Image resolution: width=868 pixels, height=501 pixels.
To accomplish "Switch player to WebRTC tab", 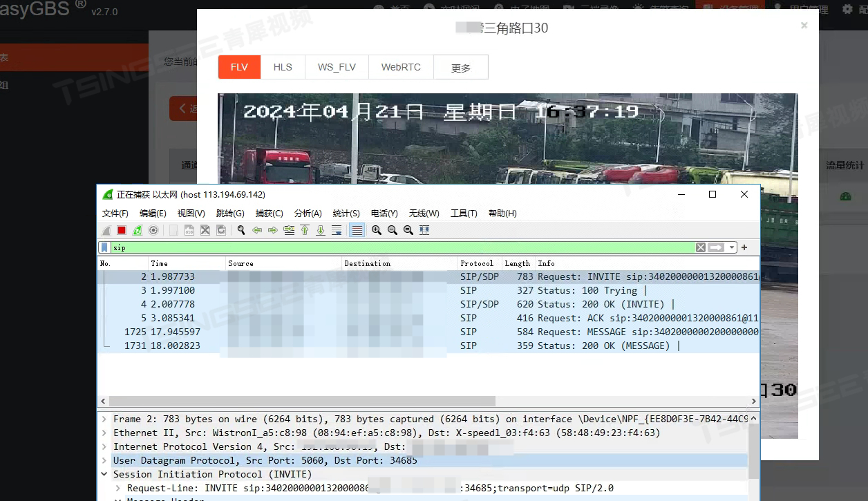I will (401, 67).
